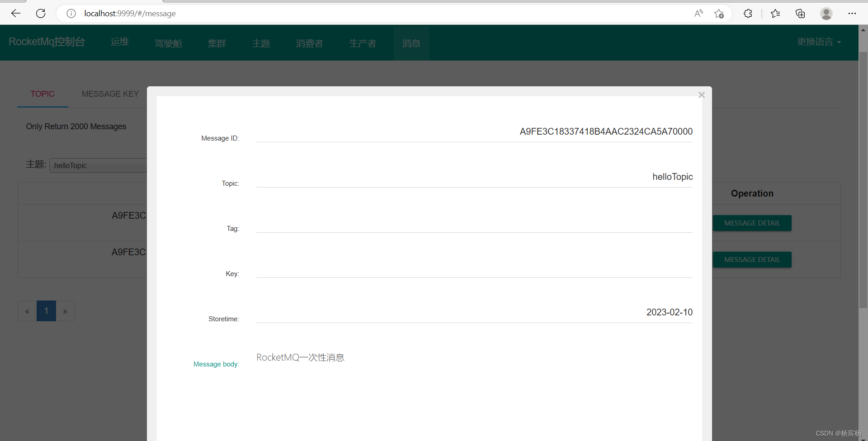Open the browser Extensions puzzle icon

748,14
